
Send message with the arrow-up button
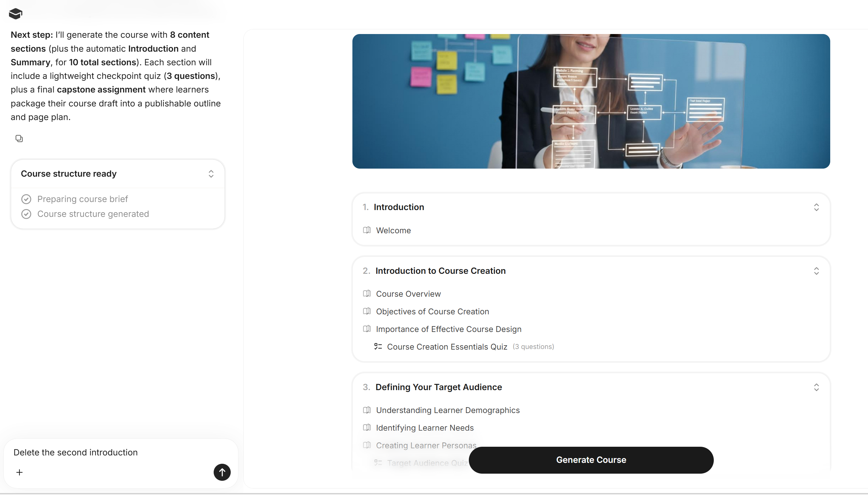click(x=222, y=472)
